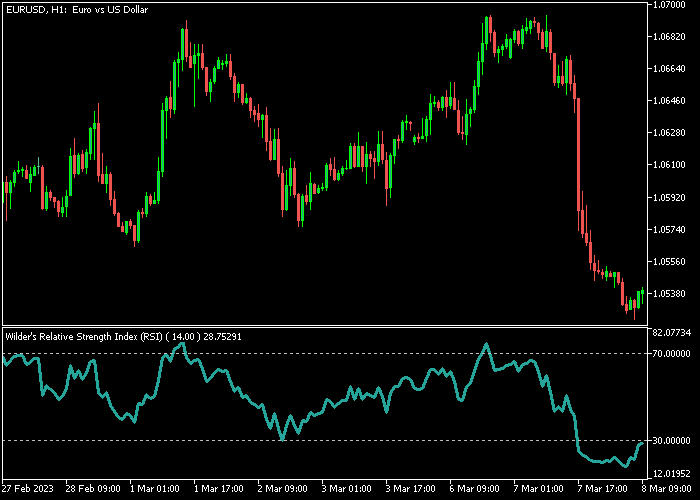Click the 12.01952 RSI scale minimum
Viewport: 700px width, 500px height.
point(671,473)
